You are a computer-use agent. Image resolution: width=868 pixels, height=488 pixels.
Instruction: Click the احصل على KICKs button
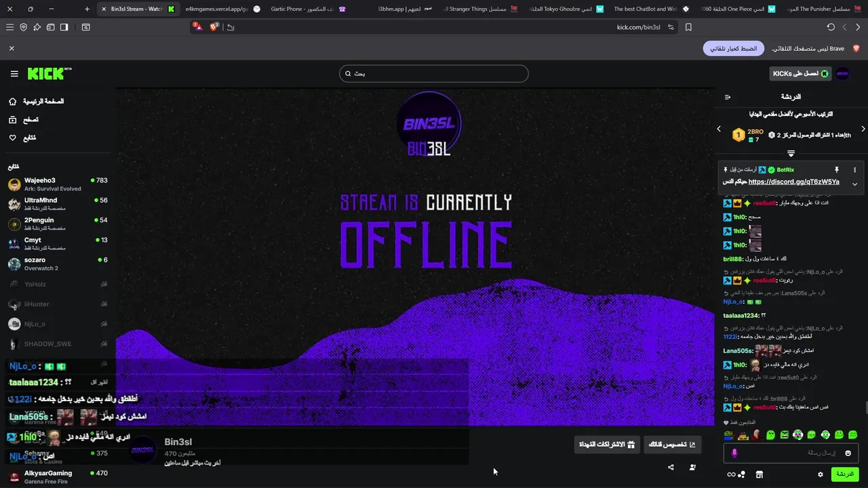[800, 73]
